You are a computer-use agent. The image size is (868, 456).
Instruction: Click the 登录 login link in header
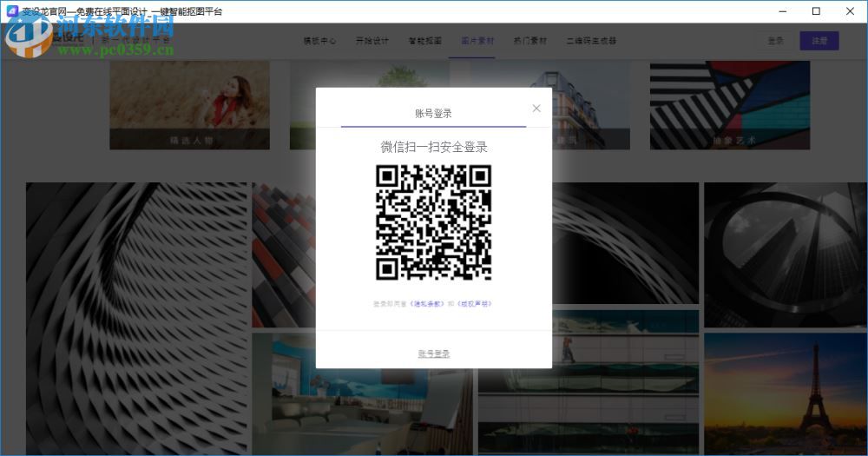pyautogui.click(x=775, y=41)
